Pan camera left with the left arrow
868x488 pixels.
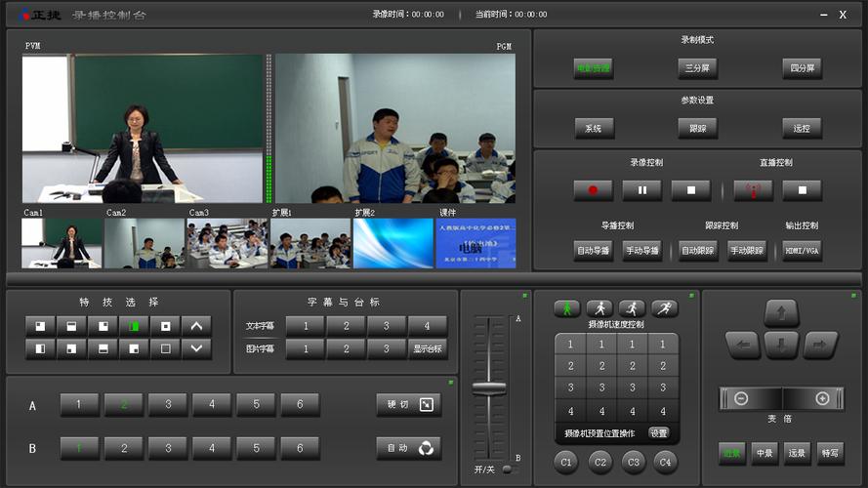point(743,346)
